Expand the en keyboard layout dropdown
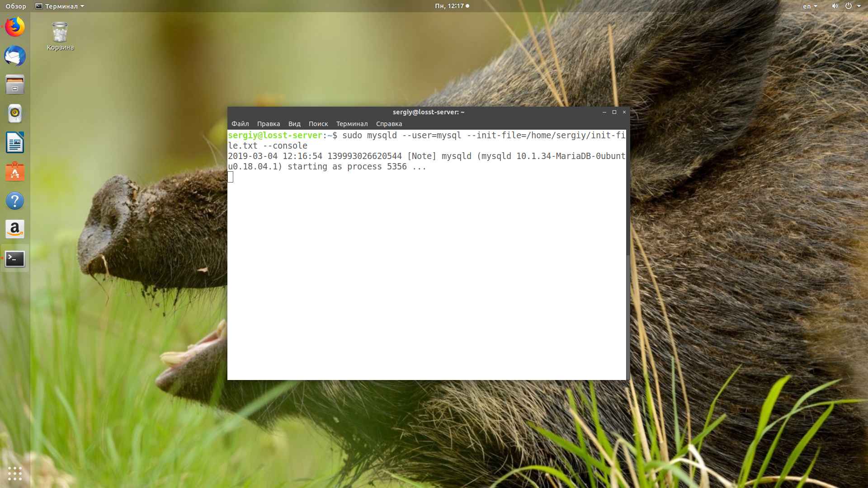 click(x=810, y=6)
